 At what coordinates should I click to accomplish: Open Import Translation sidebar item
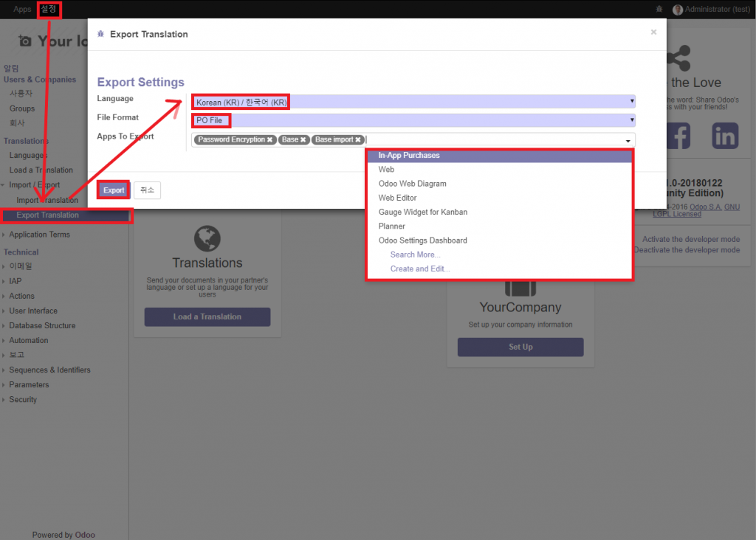coord(47,200)
